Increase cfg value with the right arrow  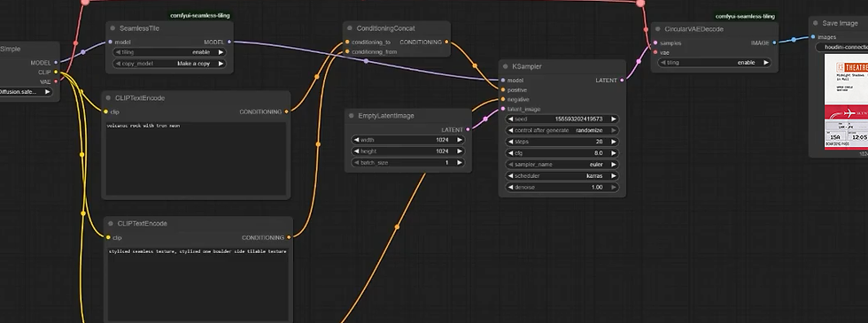pyautogui.click(x=613, y=153)
